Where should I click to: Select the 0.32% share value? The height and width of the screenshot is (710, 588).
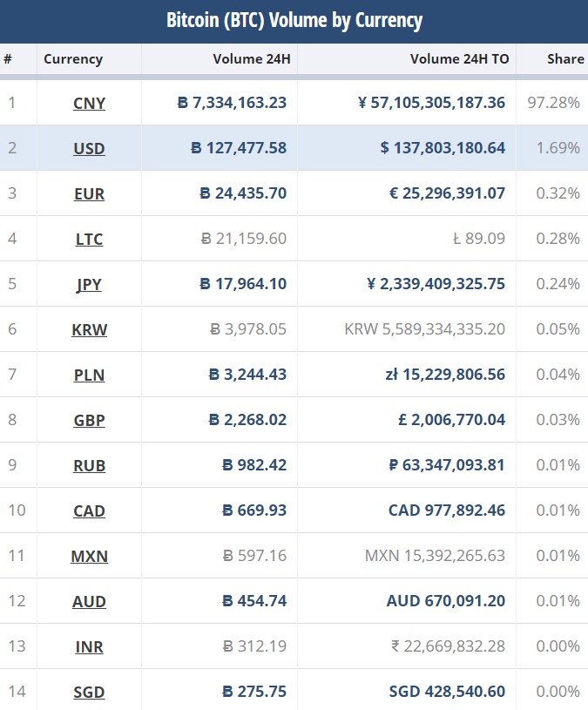click(x=558, y=193)
